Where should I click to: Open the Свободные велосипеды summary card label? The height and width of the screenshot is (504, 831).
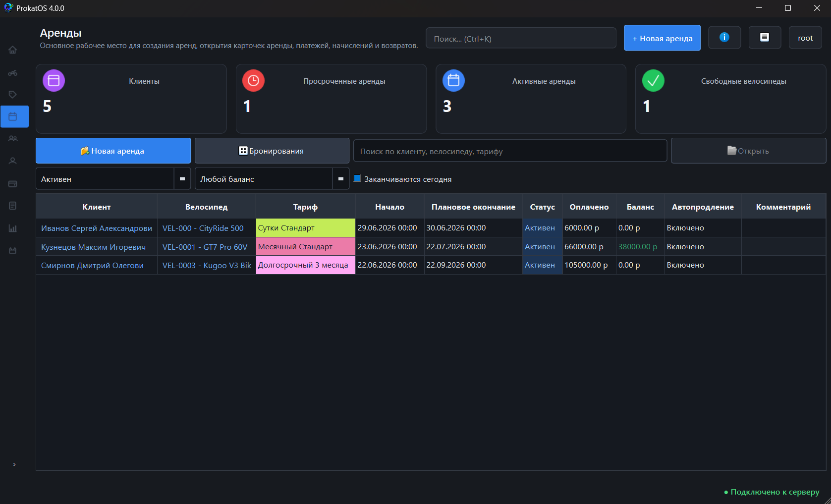coord(743,81)
